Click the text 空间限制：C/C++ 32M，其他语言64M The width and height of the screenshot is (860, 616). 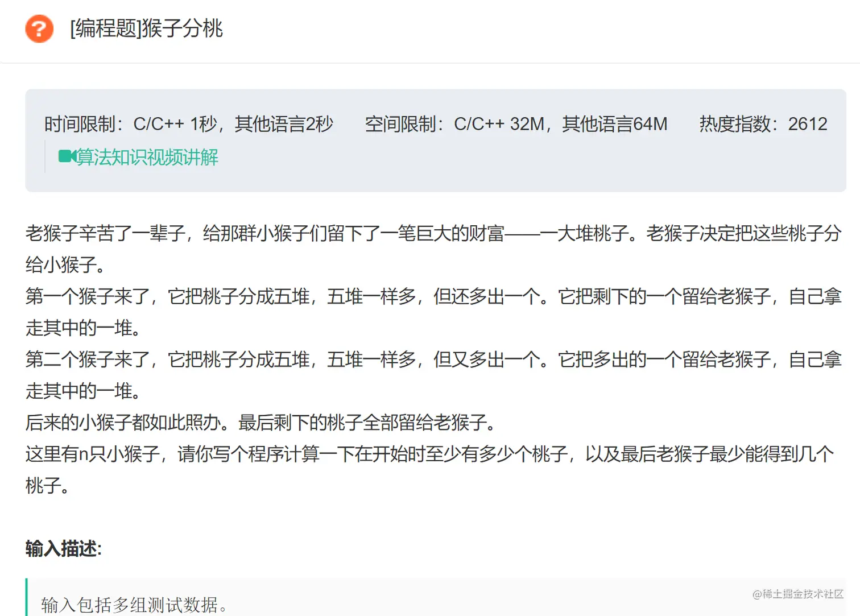click(516, 124)
